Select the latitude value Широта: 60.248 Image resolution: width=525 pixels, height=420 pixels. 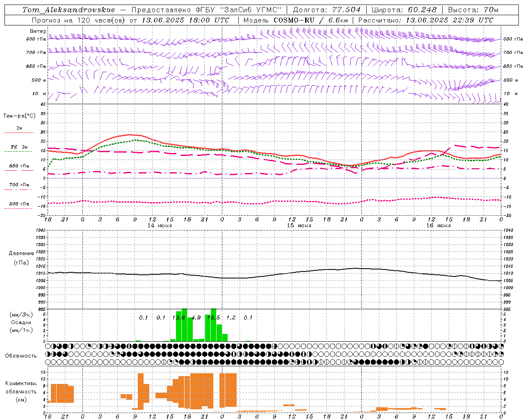point(404,10)
